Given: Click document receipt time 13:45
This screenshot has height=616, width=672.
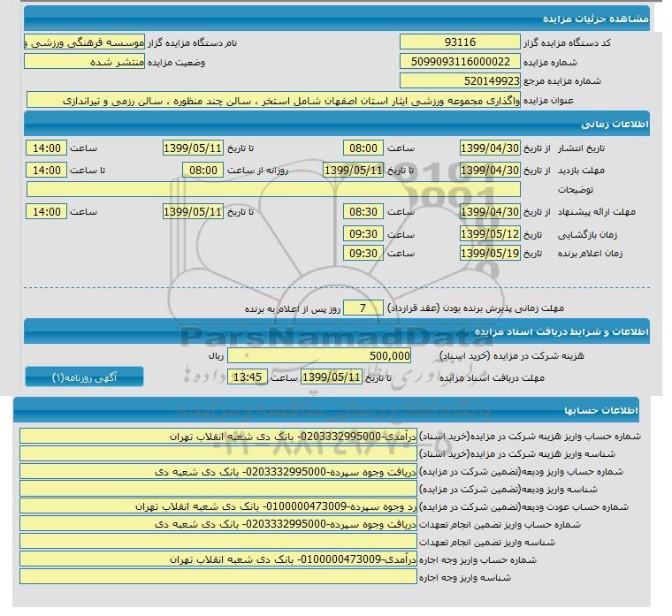Looking at the screenshot, I should (x=248, y=377).
